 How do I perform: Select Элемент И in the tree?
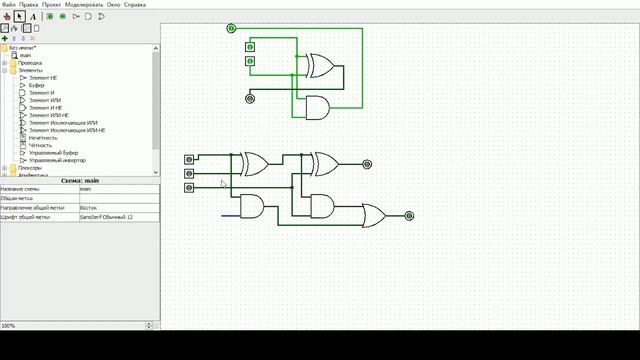click(x=42, y=93)
